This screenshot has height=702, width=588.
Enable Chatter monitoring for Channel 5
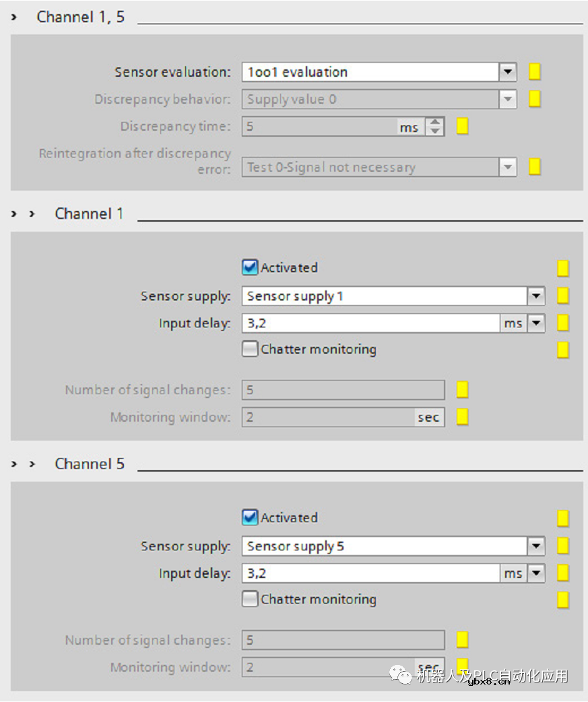[x=250, y=599]
